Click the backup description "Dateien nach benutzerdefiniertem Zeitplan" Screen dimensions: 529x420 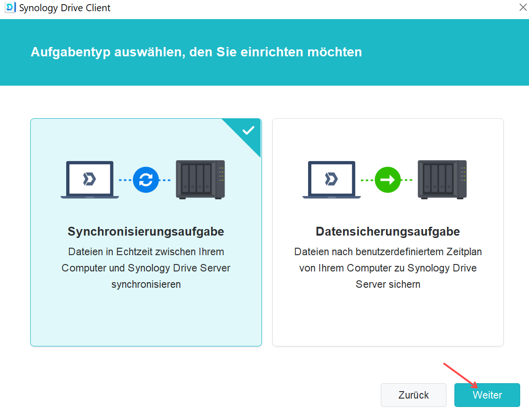(x=388, y=268)
